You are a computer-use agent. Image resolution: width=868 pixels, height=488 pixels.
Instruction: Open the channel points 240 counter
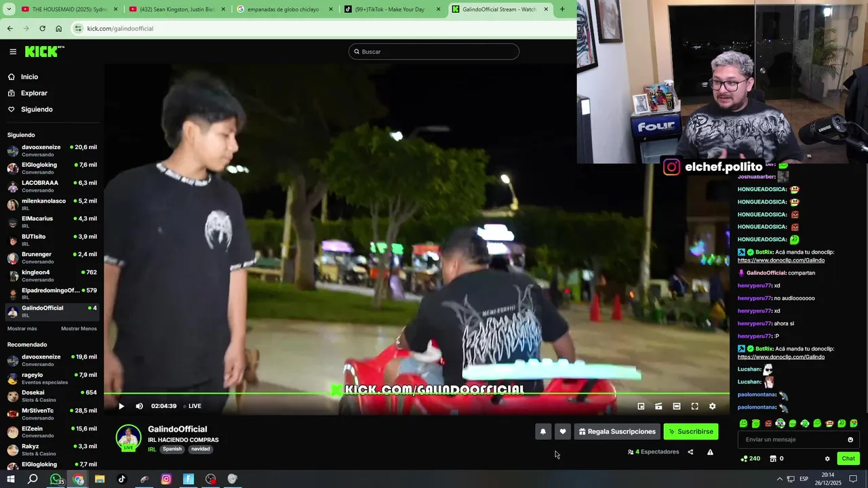[x=751, y=459]
